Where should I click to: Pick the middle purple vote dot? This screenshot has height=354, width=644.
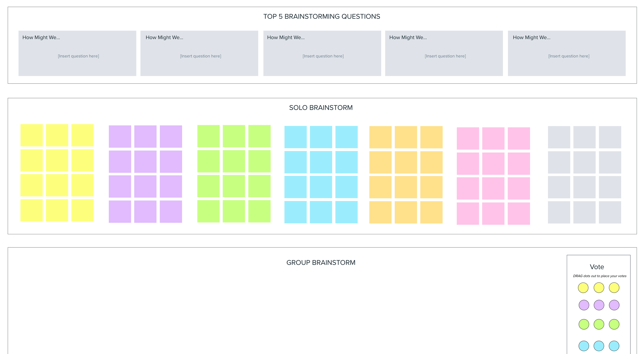tap(599, 305)
